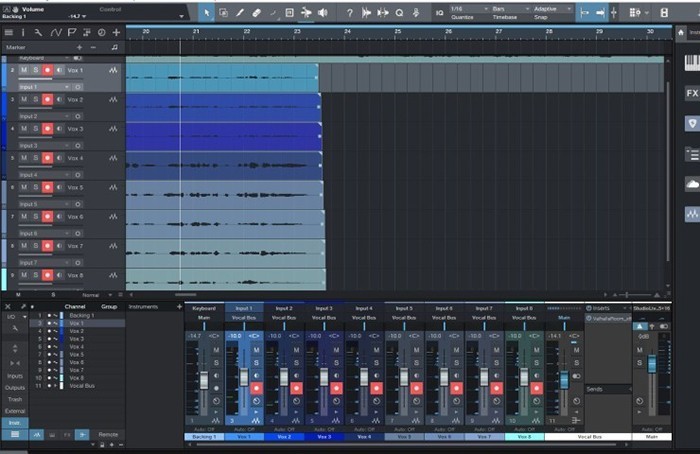Click the add tracks plus icon

coord(116,32)
